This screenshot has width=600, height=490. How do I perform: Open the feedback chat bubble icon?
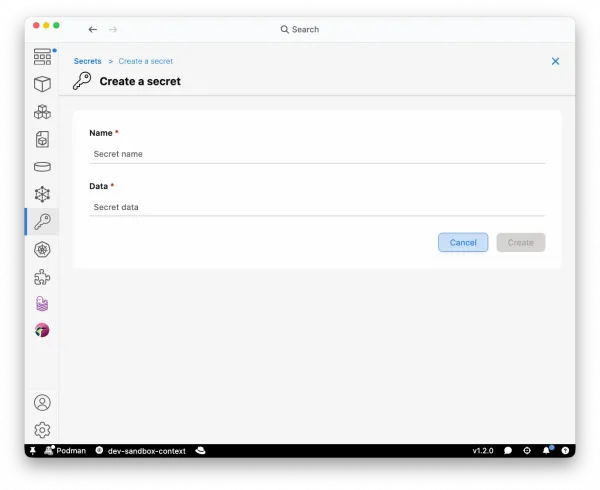[508, 451]
